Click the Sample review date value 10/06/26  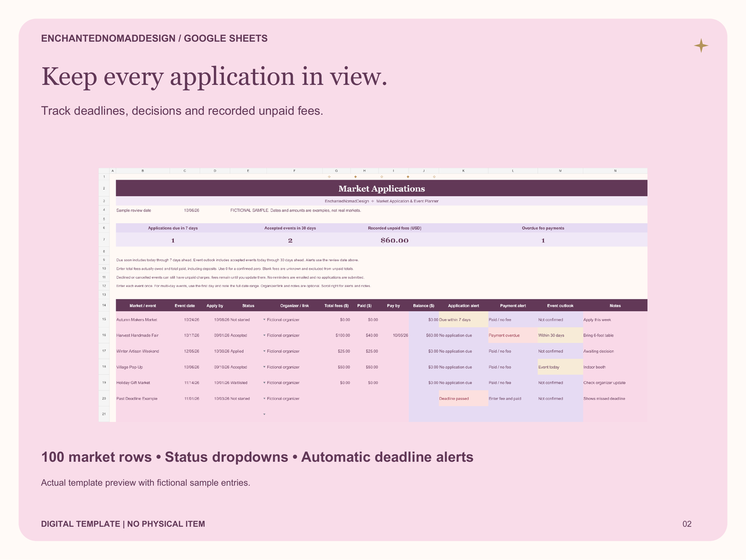click(x=191, y=211)
